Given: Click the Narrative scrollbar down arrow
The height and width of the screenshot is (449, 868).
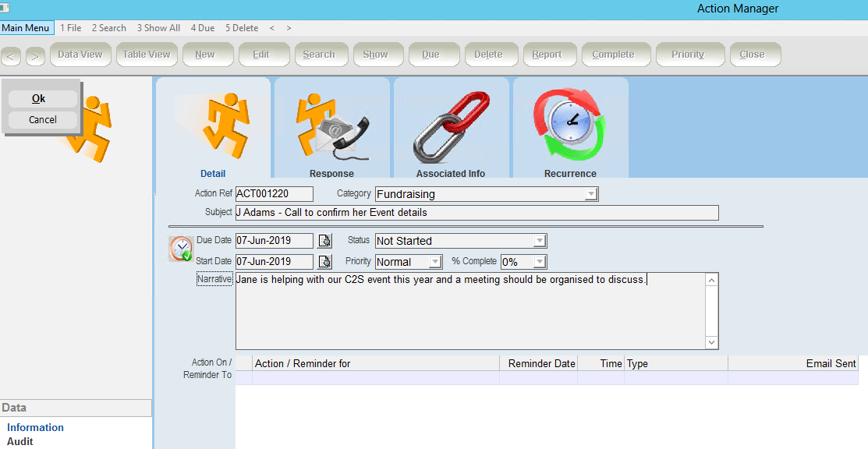Looking at the screenshot, I should [712, 343].
